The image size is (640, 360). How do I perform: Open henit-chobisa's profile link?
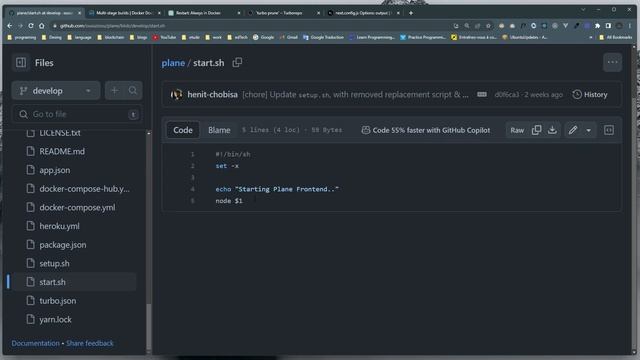(212, 94)
